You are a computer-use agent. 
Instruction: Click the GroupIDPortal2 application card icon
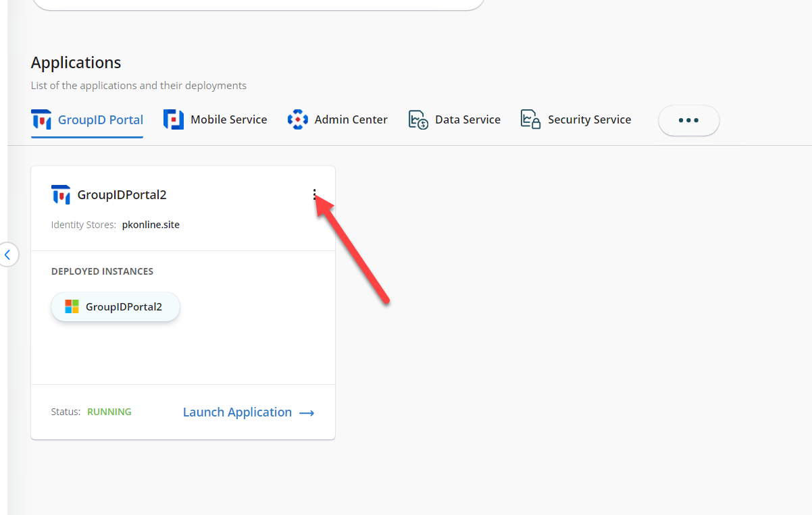61,194
